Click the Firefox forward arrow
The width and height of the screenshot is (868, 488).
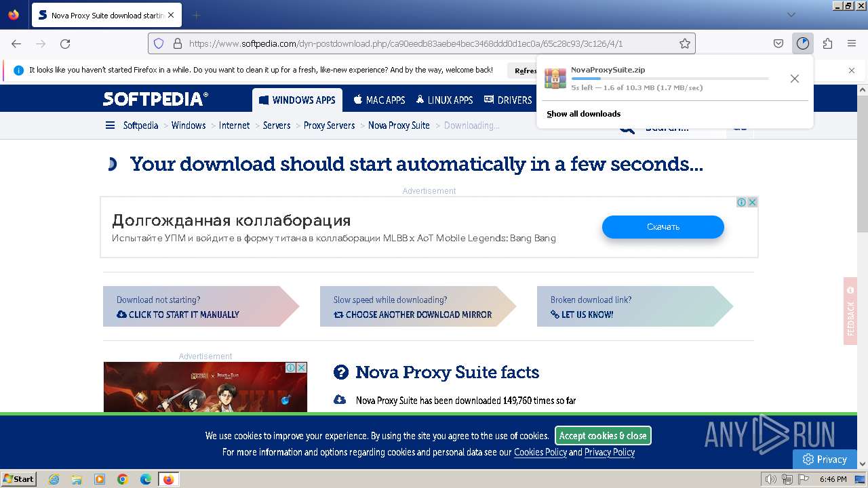[41, 43]
